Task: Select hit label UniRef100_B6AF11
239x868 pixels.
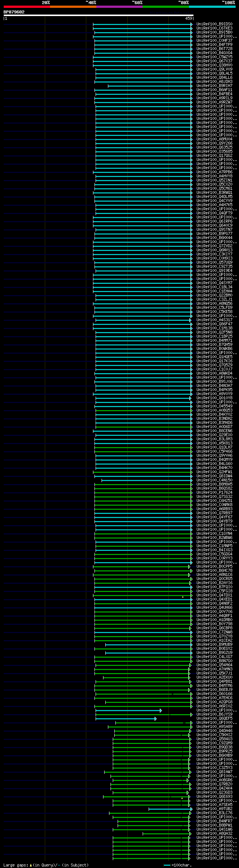Action: coord(214,90)
